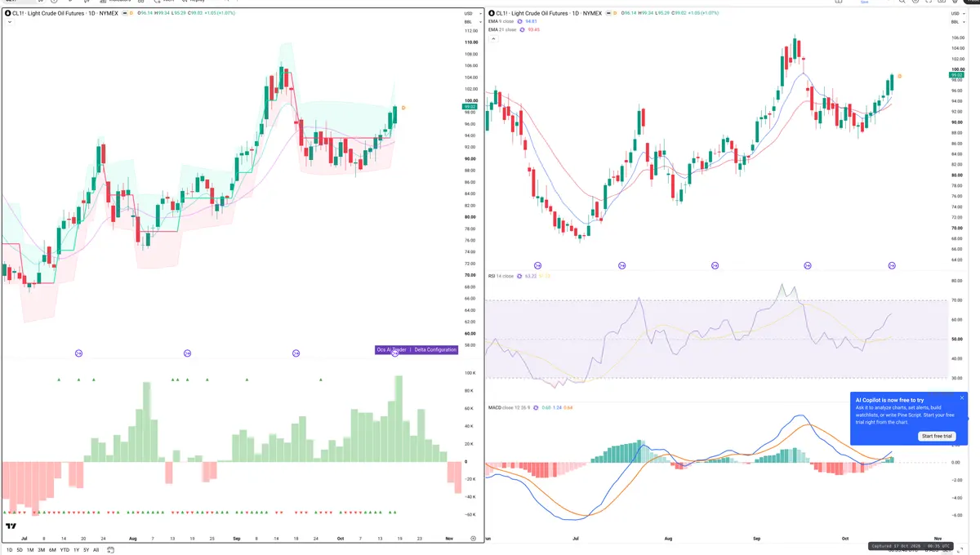The height and width of the screenshot is (555, 980).
Task: Click the icon next to RSI 14 close
Action: [x=519, y=276]
